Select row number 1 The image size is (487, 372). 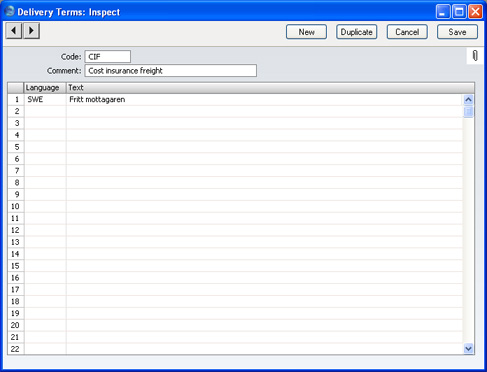click(16, 99)
